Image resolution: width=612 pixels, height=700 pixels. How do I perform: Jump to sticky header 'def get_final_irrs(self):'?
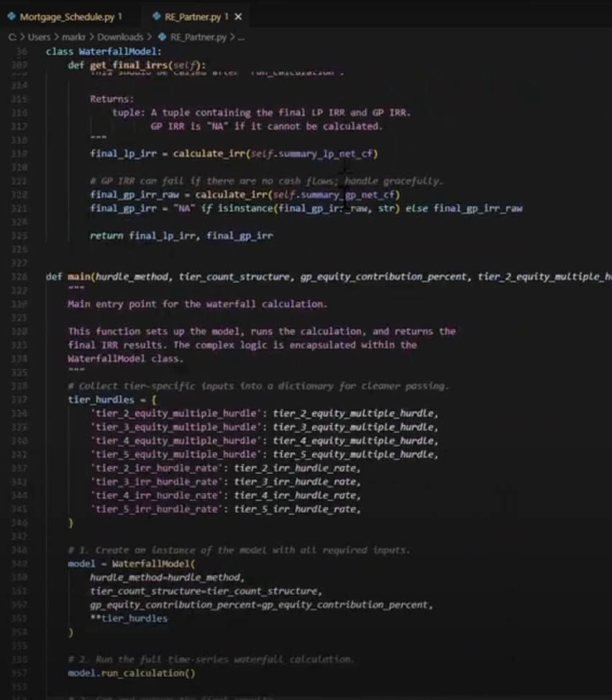click(x=137, y=65)
